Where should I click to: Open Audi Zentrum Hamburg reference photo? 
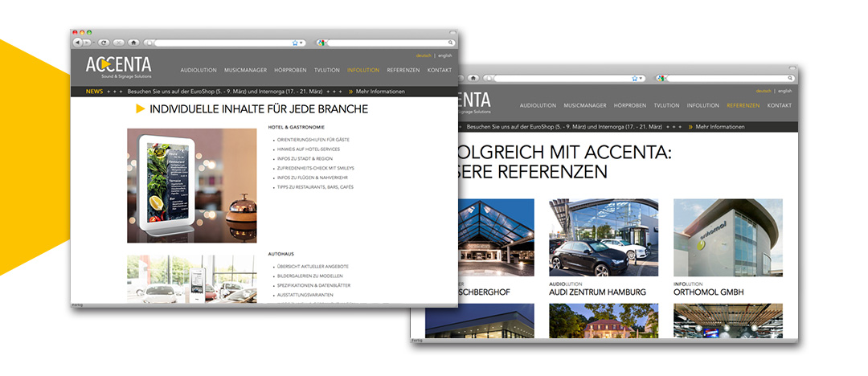(x=604, y=238)
